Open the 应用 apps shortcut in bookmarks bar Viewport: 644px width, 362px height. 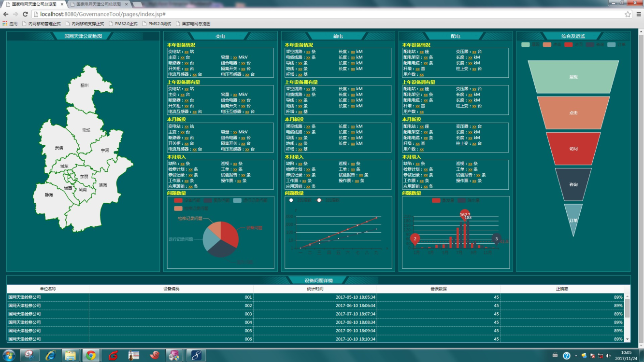10,24
